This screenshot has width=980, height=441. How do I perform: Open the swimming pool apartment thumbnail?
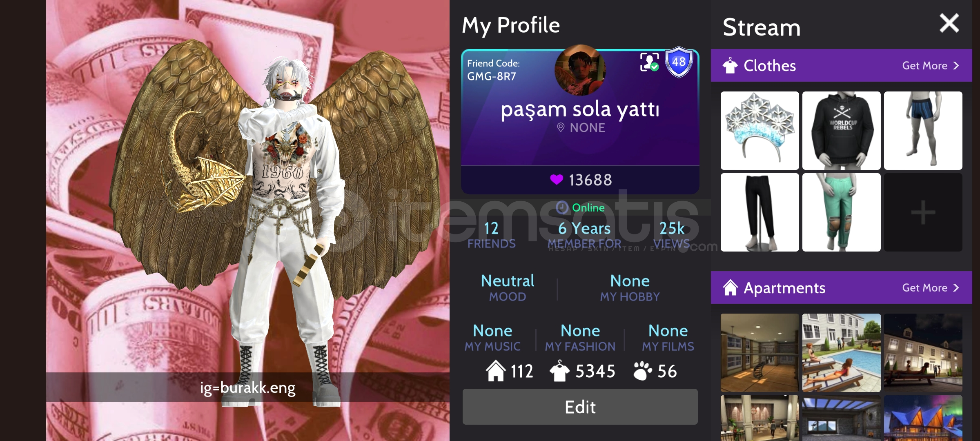point(841,353)
